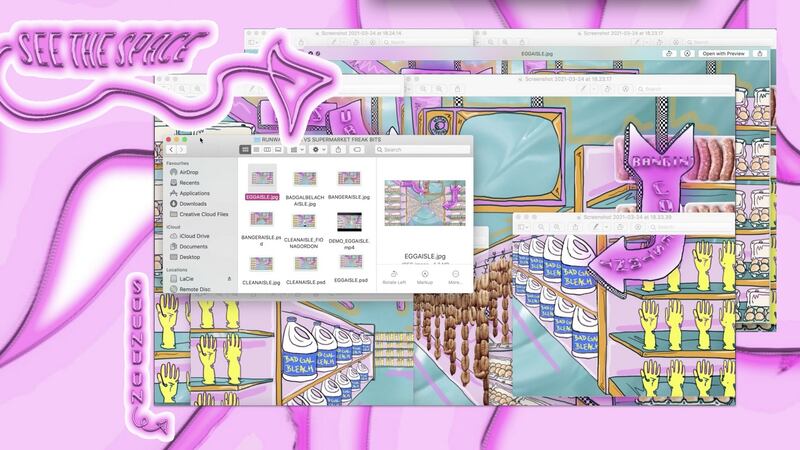Select the DEMO_EGGAISLE.mp4 video file
Image resolution: width=800 pixels, height=450 pixels.
click(x=349, y=222)
